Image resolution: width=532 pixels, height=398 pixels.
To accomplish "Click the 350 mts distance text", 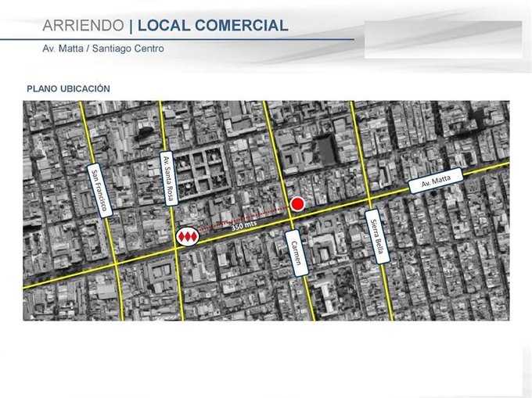I will 244,225.
